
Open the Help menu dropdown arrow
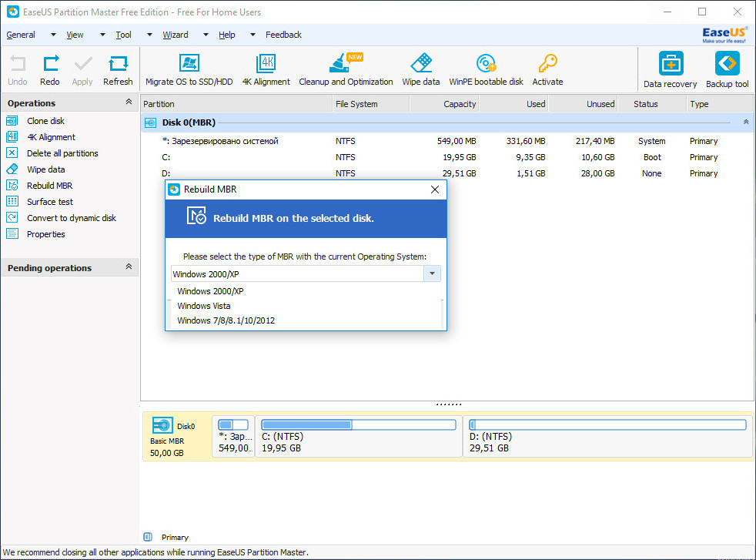253,35
